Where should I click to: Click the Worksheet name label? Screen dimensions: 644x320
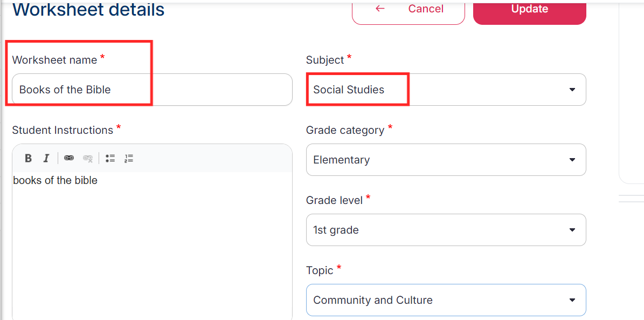tap(54, 60)
